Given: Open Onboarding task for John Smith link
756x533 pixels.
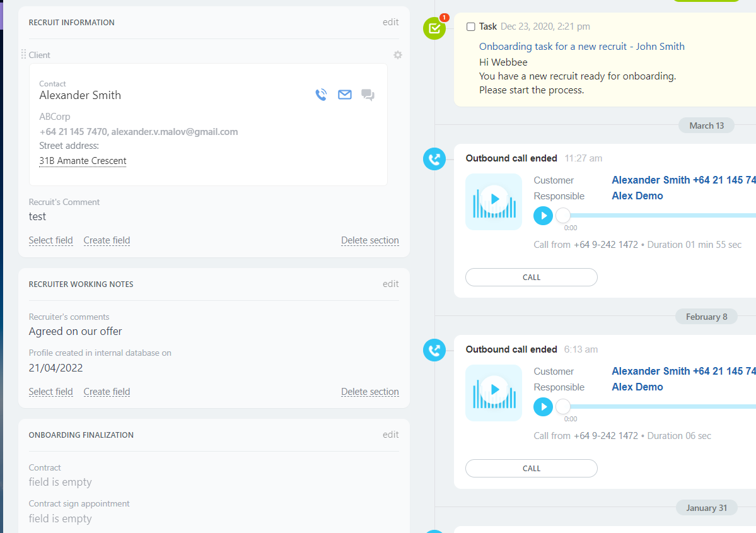Looking at the screenshot, I should (581, 47).
